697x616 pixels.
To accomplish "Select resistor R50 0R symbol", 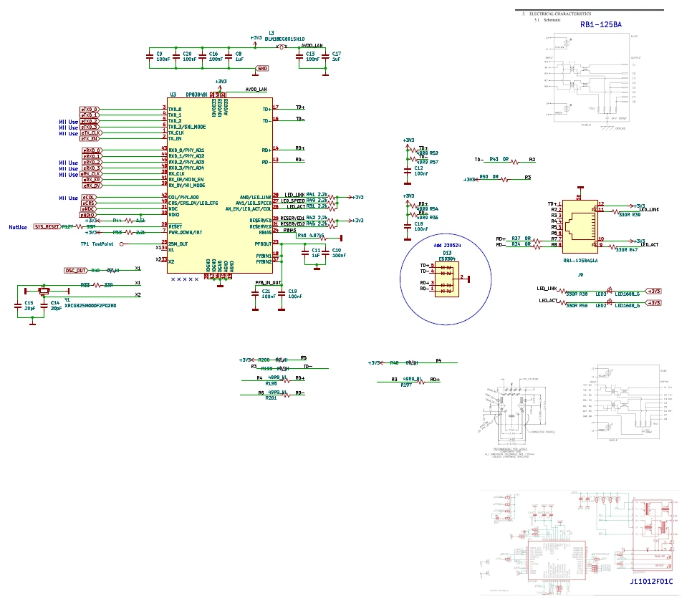I will 504,180.
